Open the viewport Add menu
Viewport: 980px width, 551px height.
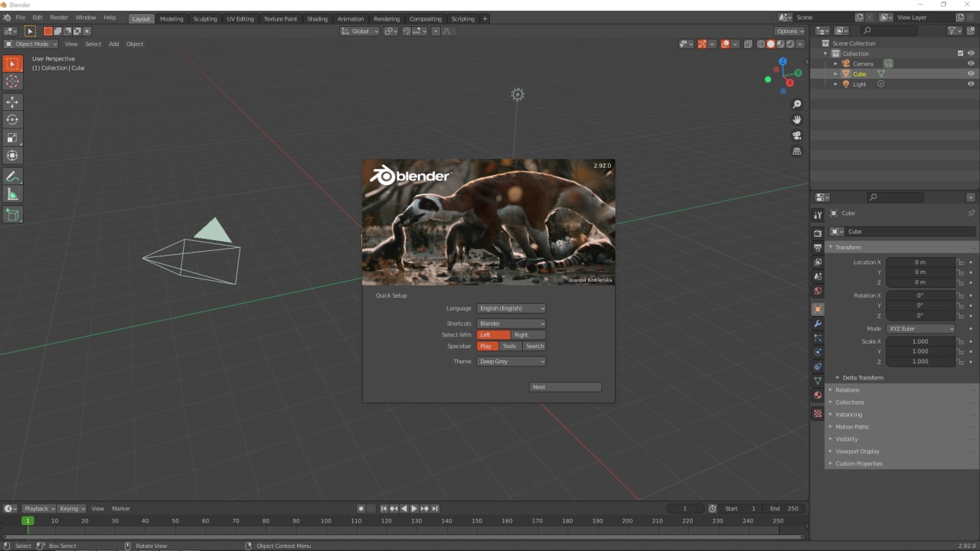pos(113,44)
